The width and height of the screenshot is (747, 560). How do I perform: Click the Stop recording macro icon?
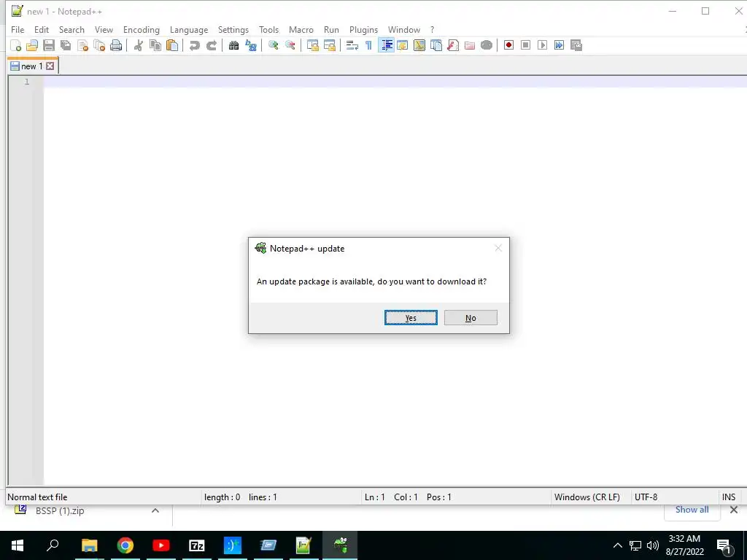[525, 45]
